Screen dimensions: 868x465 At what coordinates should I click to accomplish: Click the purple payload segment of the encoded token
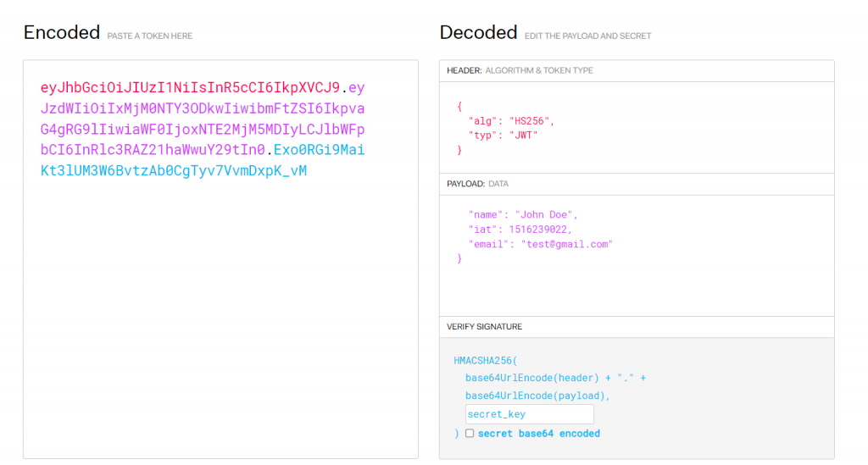tap(202, 130)
